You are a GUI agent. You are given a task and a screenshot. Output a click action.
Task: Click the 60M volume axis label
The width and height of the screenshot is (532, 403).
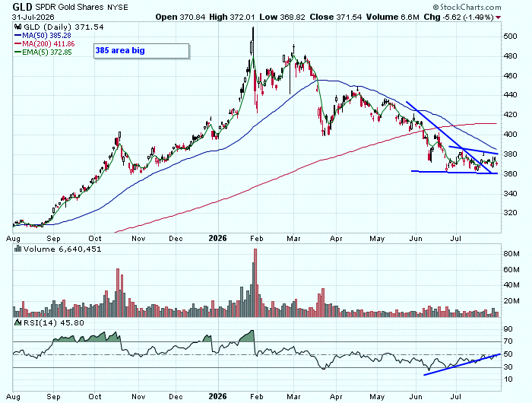click(511, 270)
